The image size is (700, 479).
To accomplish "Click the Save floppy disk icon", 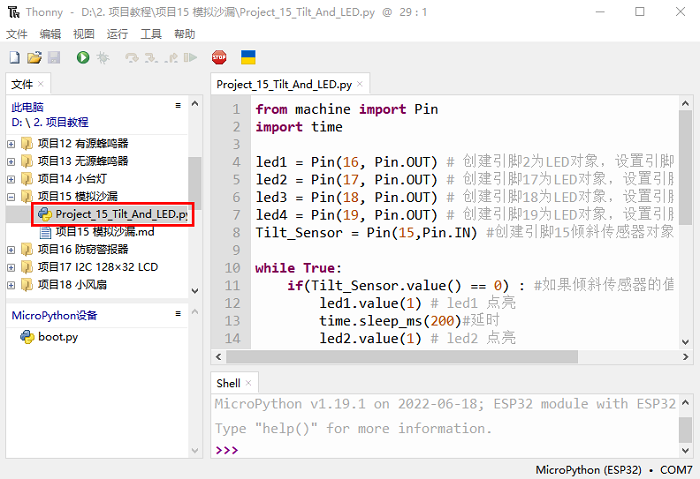I will [53, 58].
